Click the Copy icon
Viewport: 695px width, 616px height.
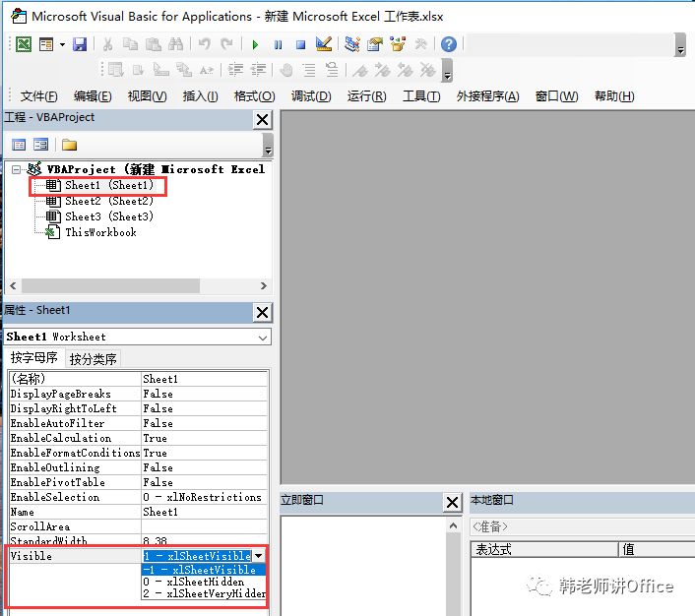(130, 44)
